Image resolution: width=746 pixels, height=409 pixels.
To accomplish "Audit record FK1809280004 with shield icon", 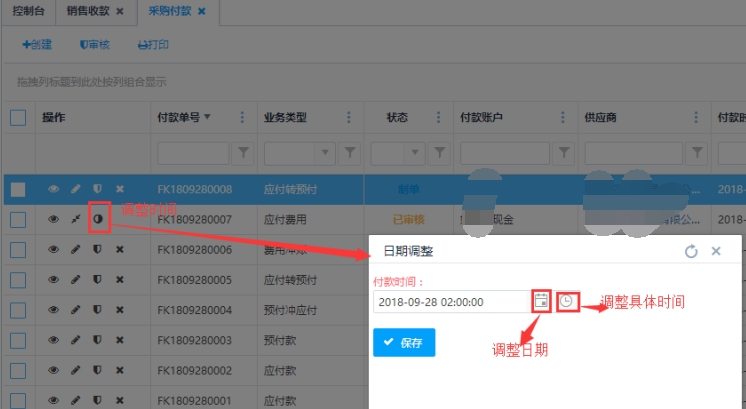I will coord(98,310).
